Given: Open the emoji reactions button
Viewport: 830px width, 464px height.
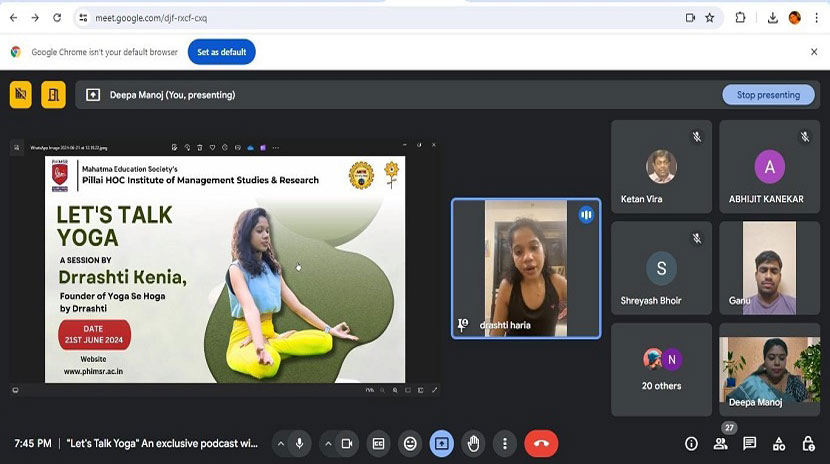Looking at the screenshot, I should coord(410,443).
